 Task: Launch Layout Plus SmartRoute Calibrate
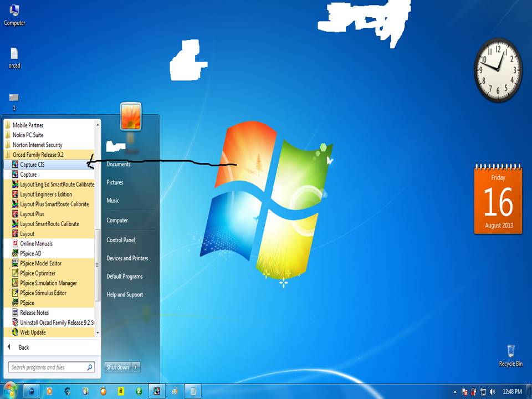49,204
